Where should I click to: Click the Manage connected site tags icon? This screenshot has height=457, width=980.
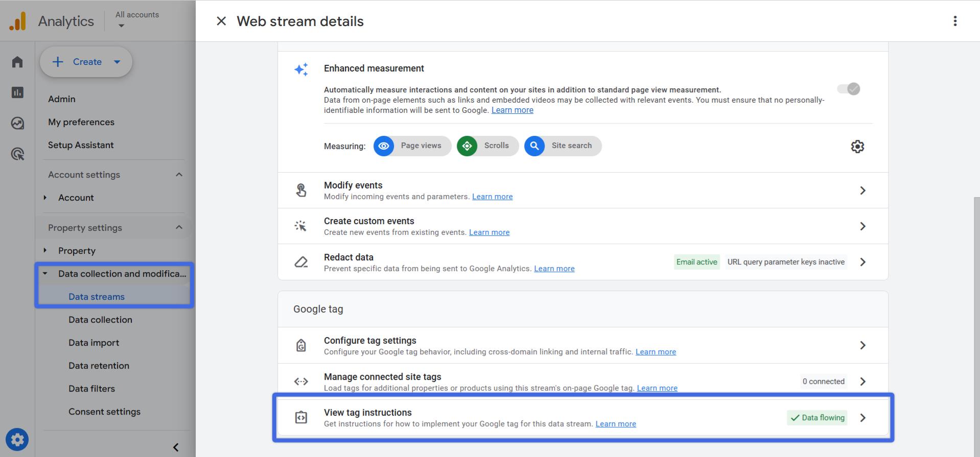[301, 381]
